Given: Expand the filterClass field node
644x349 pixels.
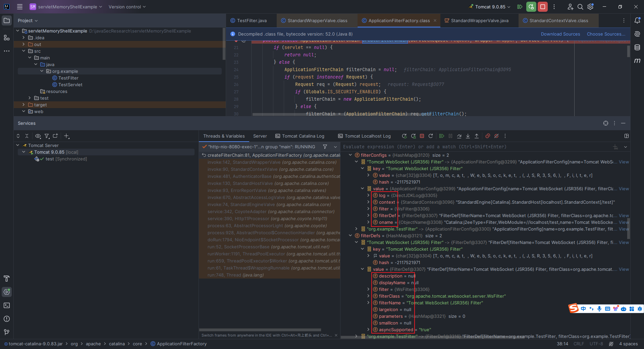Looking at the screenshot, I should pos(368,296).
